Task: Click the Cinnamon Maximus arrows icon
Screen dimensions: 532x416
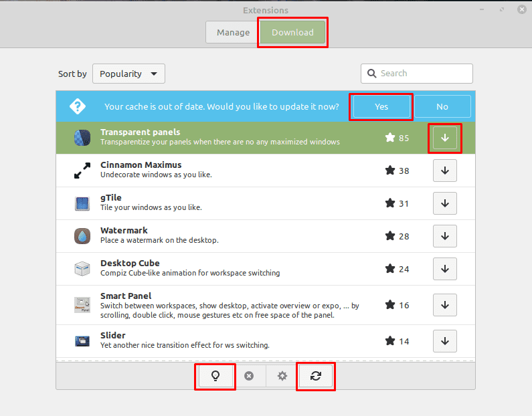Action: (x=82, y=171)
